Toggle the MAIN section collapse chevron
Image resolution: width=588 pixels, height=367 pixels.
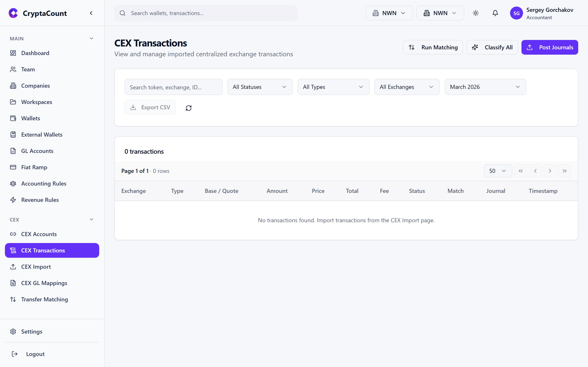91,38
